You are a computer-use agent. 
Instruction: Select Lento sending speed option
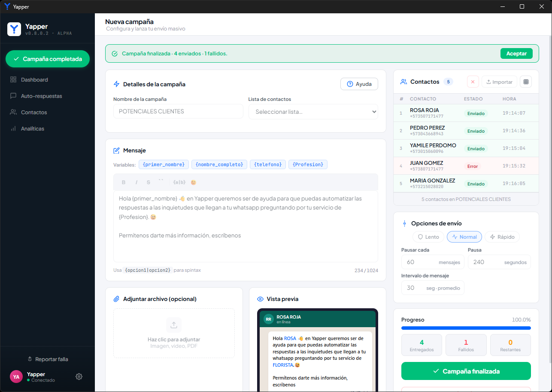pyautogui.click(x=428, y=237)
